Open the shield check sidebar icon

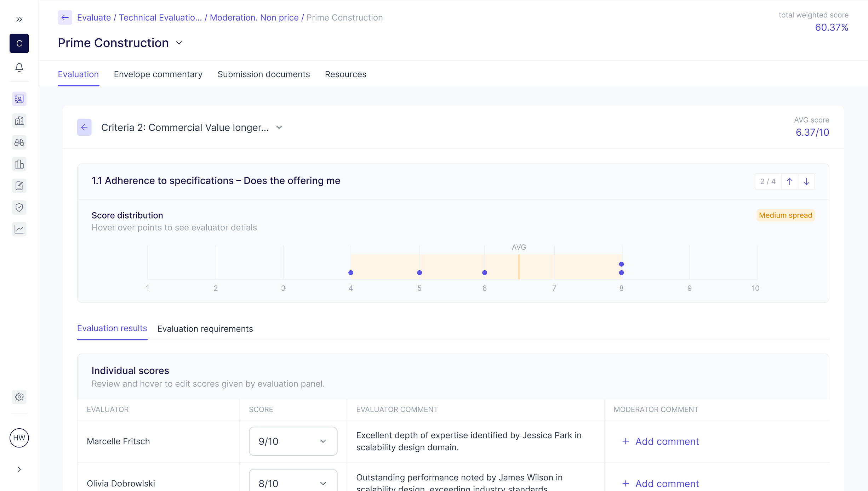click(x=19, y=207)
